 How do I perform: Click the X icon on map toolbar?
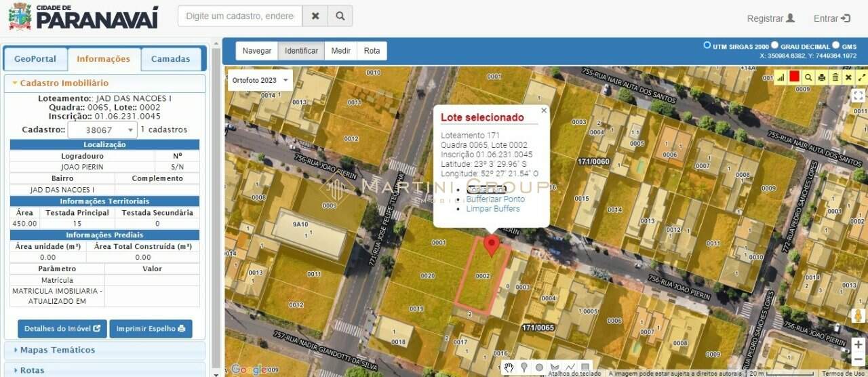(x=848, y=77)
